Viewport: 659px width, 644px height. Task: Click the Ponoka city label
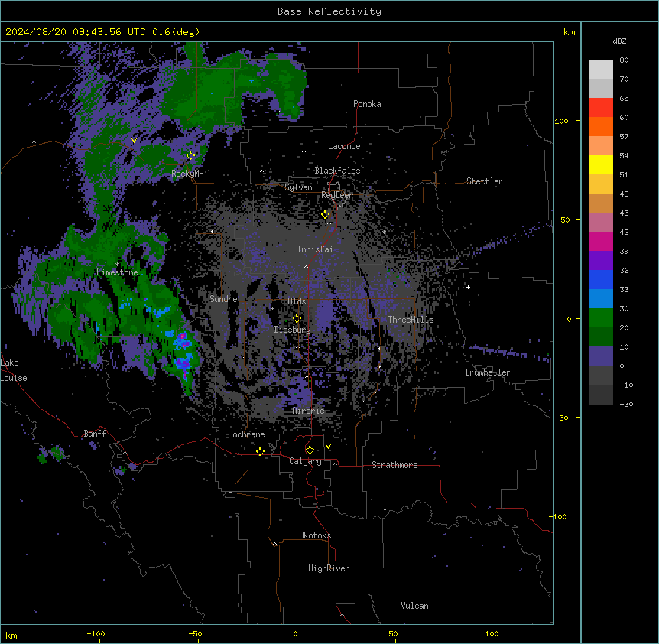367,104
